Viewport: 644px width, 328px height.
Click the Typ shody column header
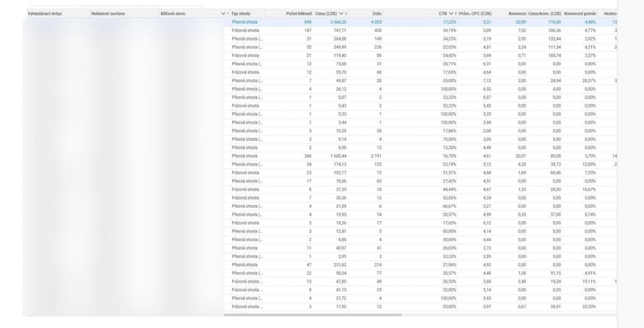click(240, 13)
